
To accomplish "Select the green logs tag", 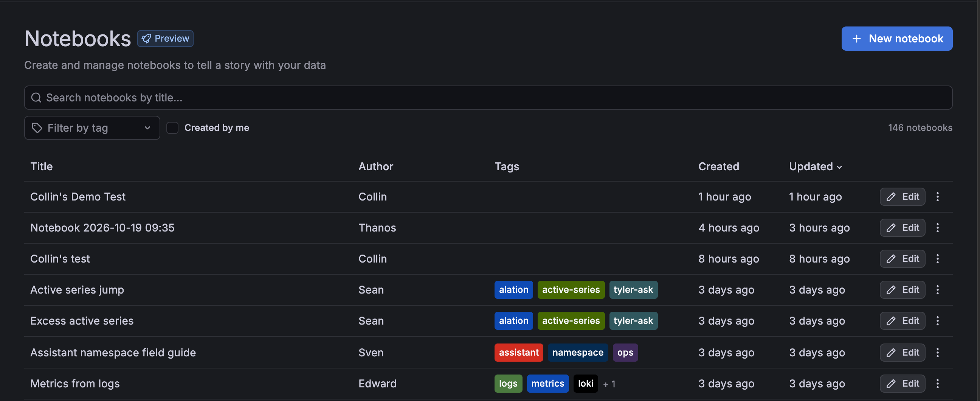I will pyautogui.click(x=508, y=384).
